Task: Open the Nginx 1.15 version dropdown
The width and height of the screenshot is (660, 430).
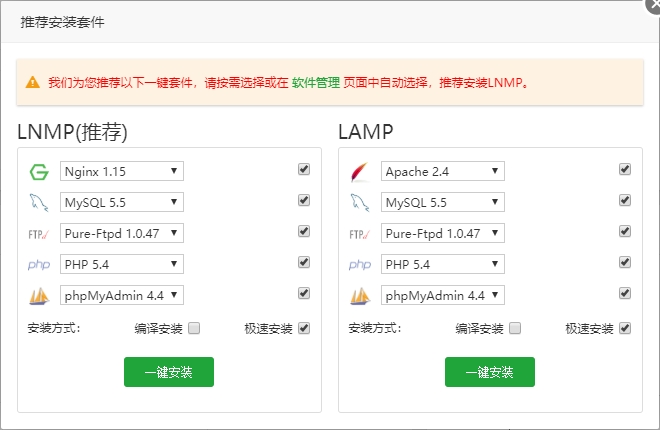Action: [x=122, y=171]
